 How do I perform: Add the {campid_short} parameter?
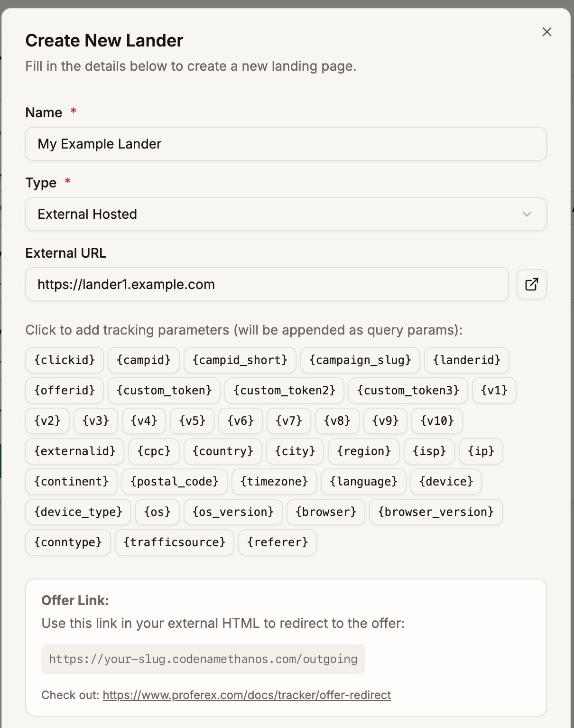240,360
